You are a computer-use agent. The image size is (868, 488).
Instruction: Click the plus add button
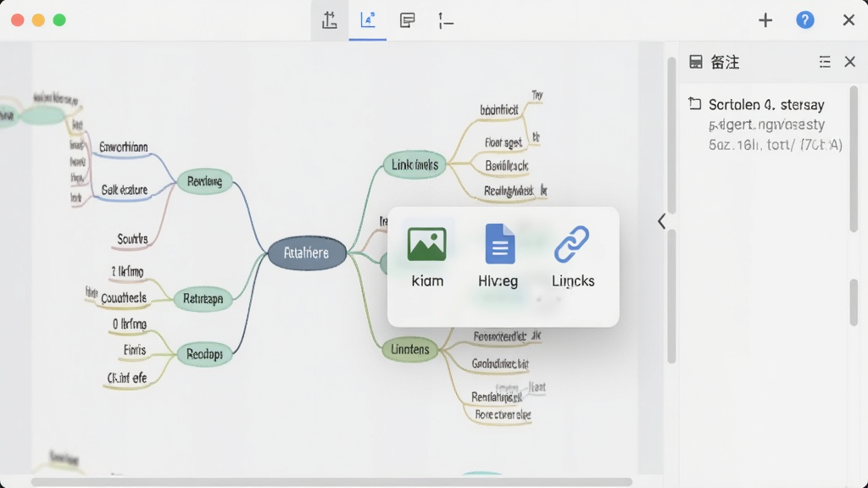(765, 20)
